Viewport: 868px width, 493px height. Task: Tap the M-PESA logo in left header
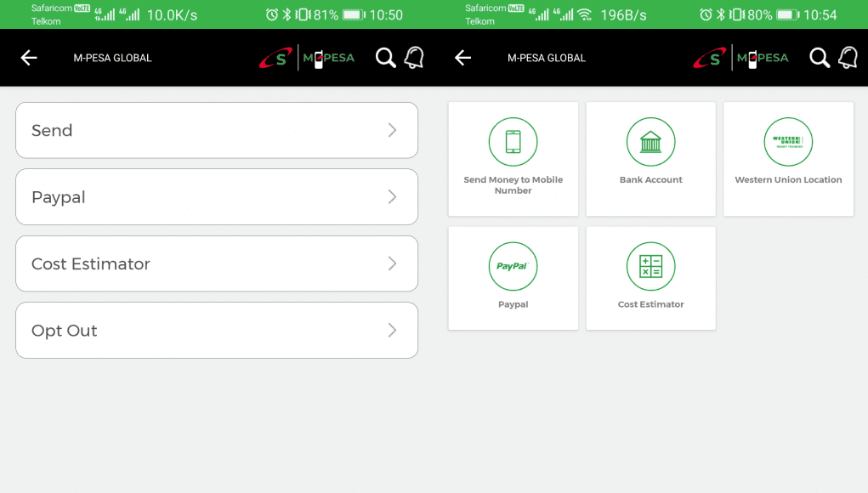coord(328,58)
